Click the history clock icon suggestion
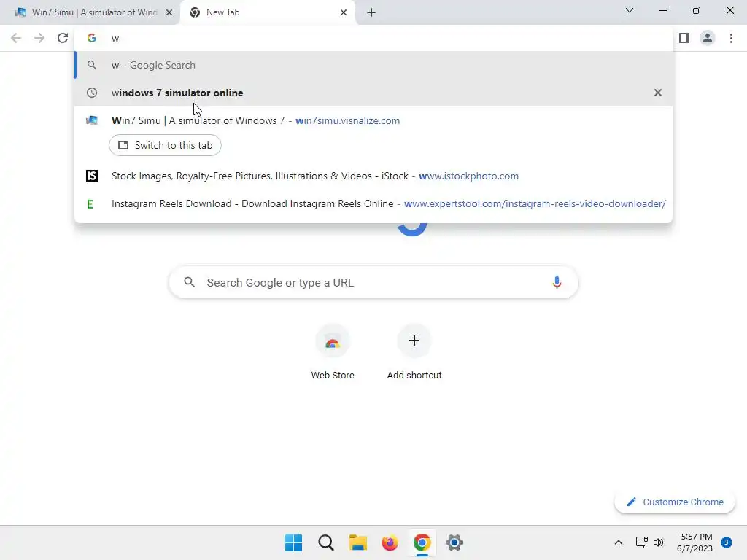Screen dimensions: 747x560 (91, 93)
